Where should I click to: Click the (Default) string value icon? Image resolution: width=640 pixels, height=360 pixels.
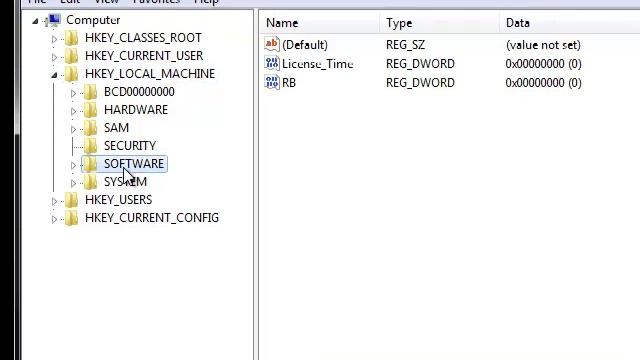(272, 44)
